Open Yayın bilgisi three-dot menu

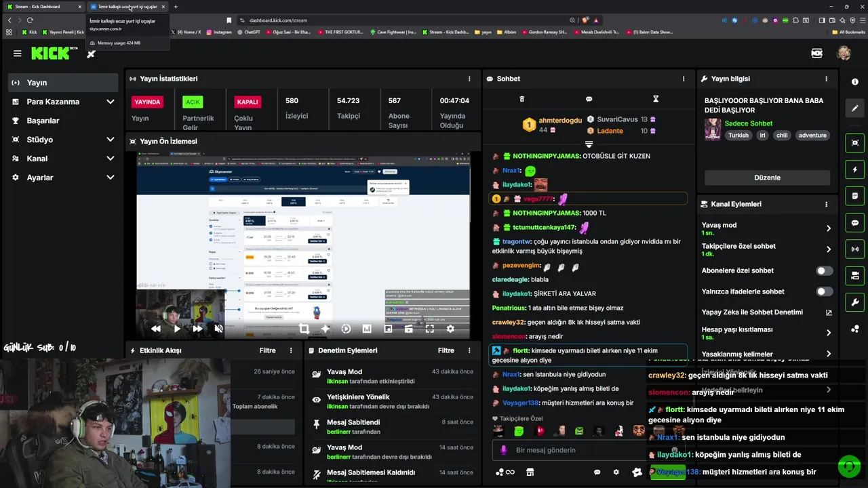click(x=826, y=79)
